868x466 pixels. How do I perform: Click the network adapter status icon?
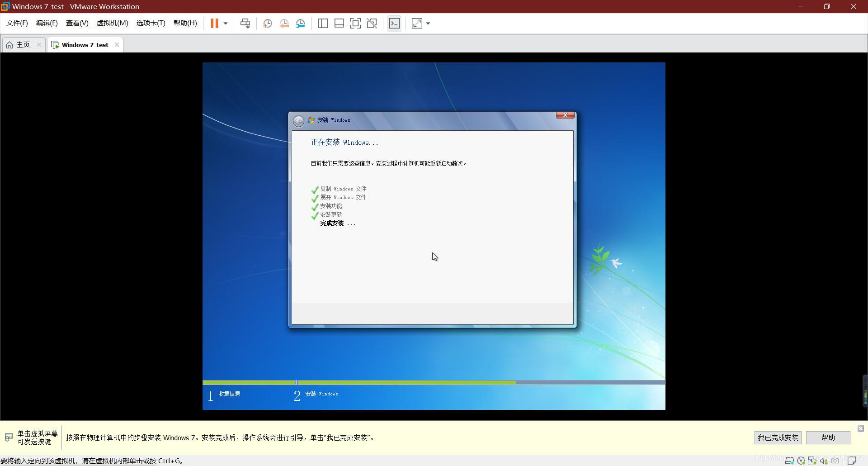(x=812, y=461)
